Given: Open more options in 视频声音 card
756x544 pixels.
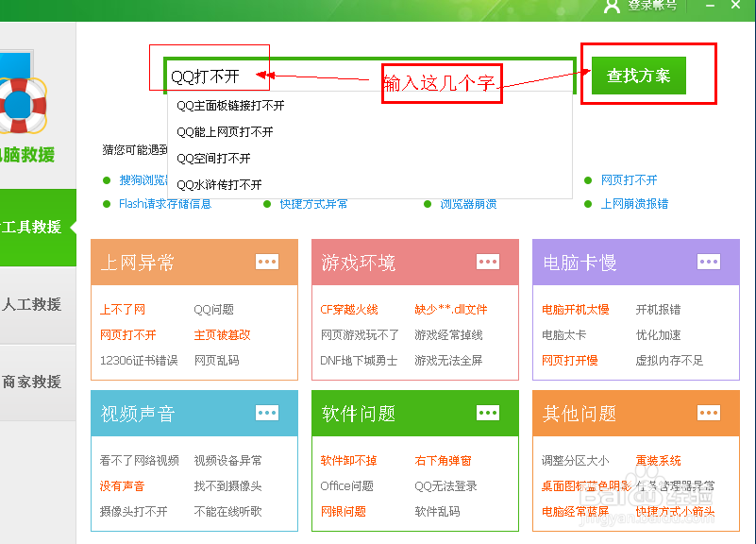Looking at the screenshot, I should pyautogui.click(x=267, y=413).
